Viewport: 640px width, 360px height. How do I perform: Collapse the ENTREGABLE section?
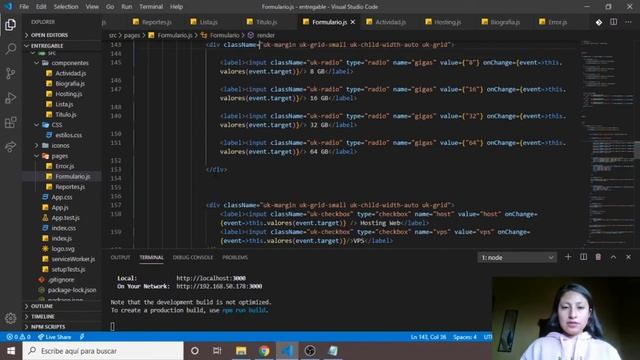click(61, 46)
